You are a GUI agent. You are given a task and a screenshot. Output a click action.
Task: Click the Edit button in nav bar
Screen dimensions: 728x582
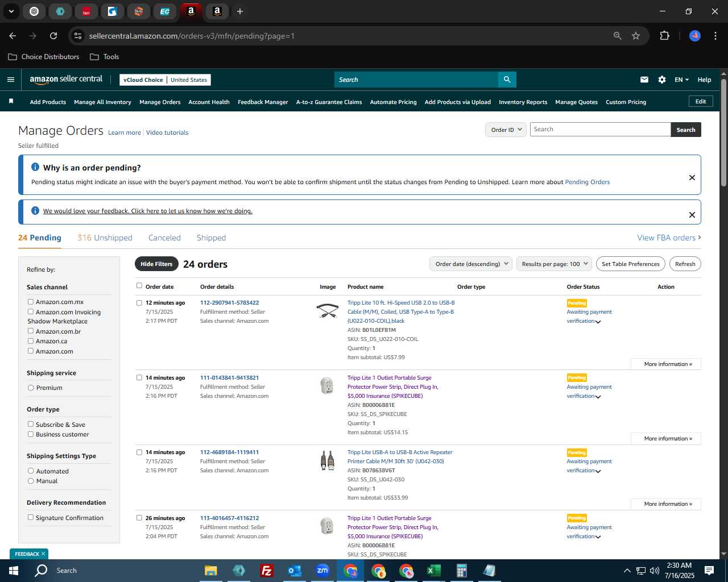click(x=701, y=101)
